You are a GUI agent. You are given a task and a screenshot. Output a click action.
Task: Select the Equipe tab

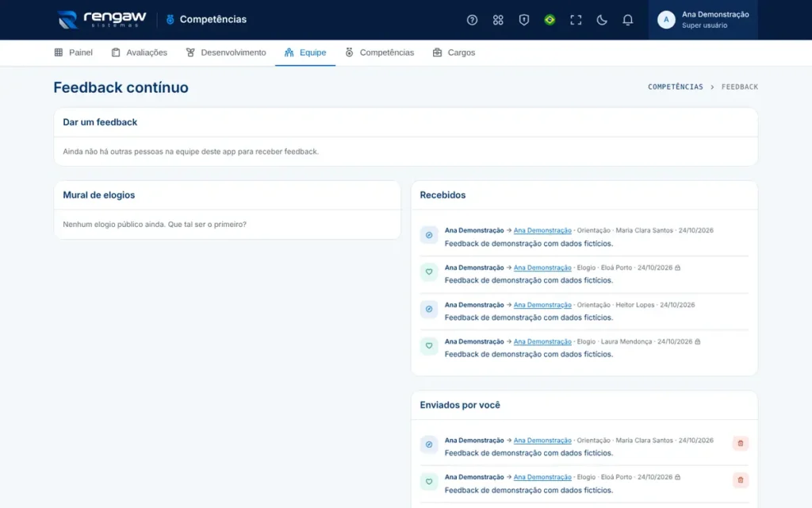tap(305, 52)
